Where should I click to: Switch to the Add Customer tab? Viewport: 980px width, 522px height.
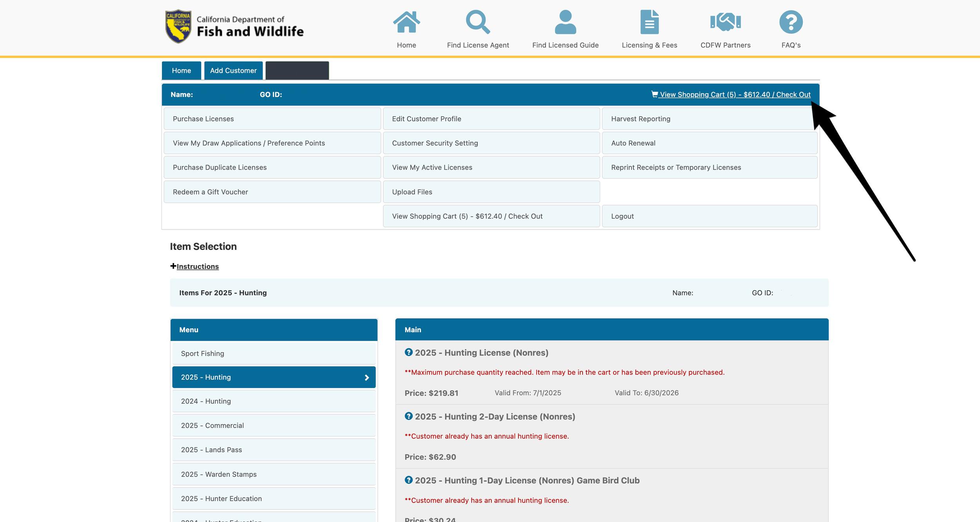pos(233,70)
